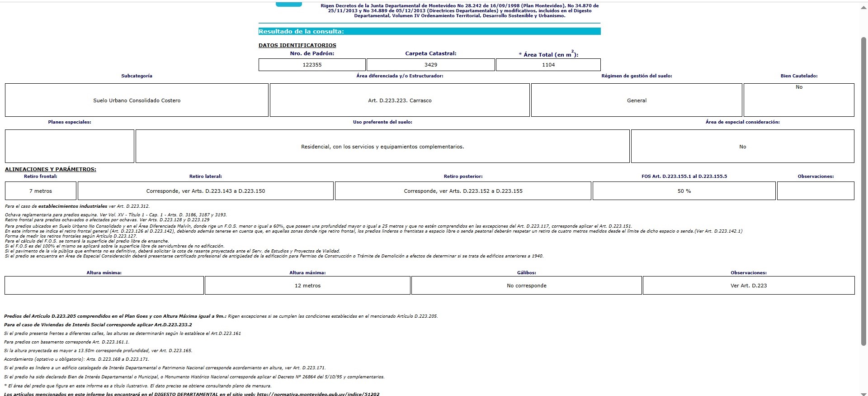Click the blue button above the results header
This screenshot has height=396, width=868.
coord(288,5)
